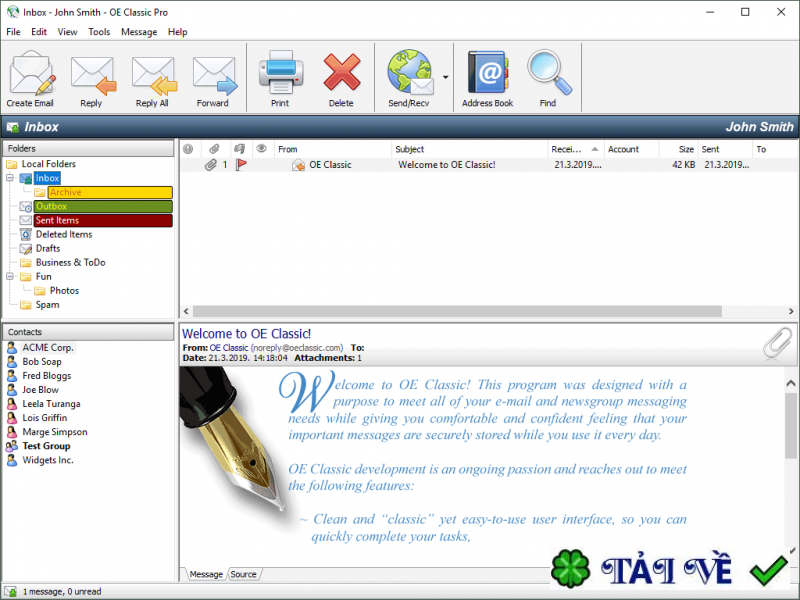Click message list horizontal scrollbar right arrow
Image resolution: width=800 pixels, height=600 pixels.
[x=791, y=311]
